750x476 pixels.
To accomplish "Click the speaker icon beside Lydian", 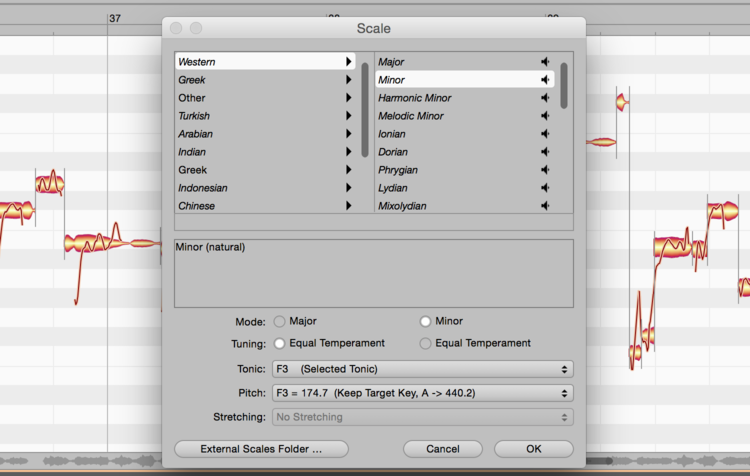I will click(545, 188).
